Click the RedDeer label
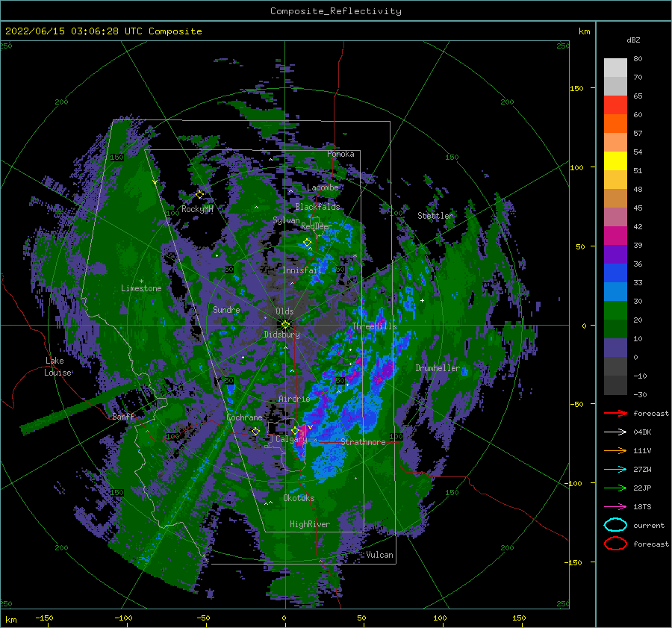 tap(317, 226)
